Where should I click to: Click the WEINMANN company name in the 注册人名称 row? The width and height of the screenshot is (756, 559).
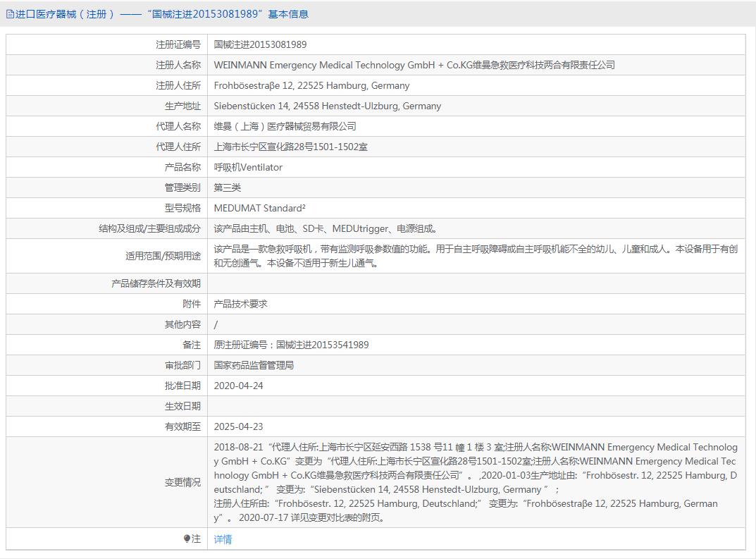[414, 65]
